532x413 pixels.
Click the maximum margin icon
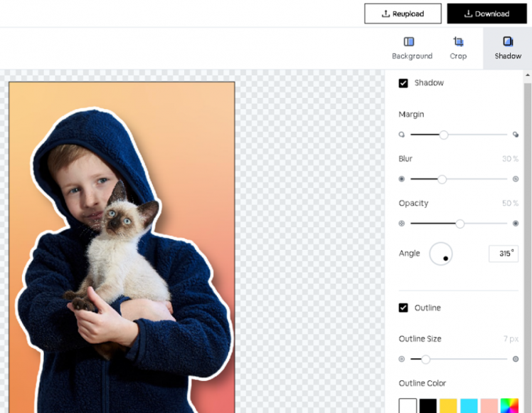coord(516,134)
